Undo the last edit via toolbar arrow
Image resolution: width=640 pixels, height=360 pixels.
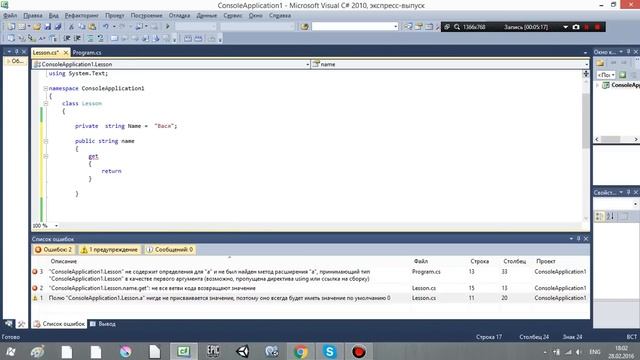coord(106,27)
